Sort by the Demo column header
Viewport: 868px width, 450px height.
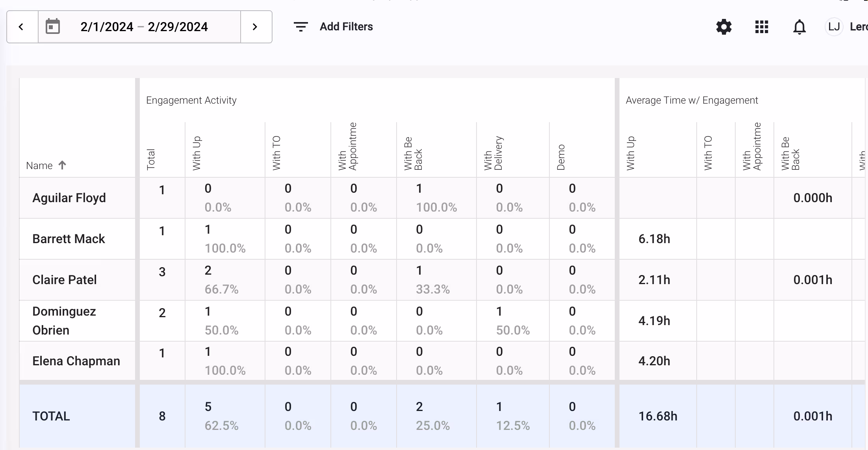point(561,157)
